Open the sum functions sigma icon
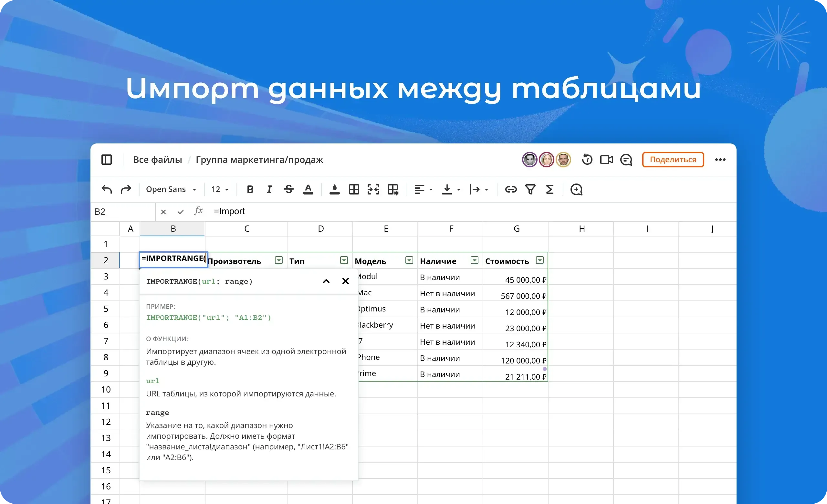 550,189
